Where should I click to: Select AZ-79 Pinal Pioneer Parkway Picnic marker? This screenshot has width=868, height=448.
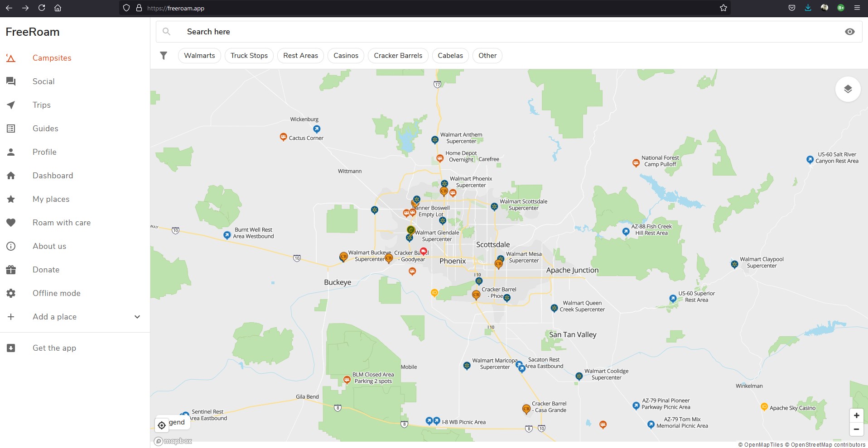point(636,405)
